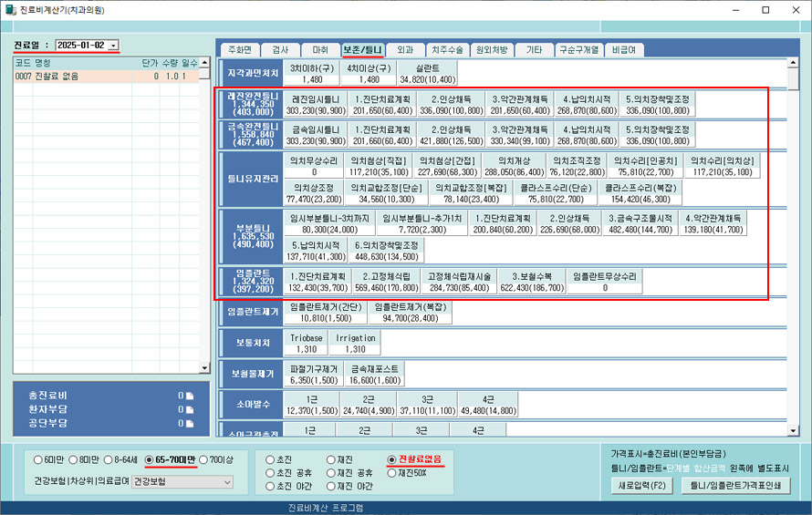
Task: Open the 진료일 date dropdown
Action: pyautogui.click(x=113, y=45)
